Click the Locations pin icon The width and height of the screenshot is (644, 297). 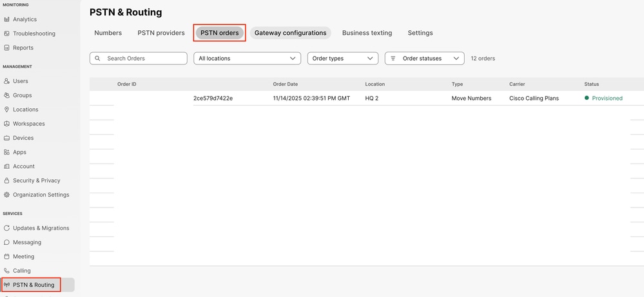coord(6,110)
